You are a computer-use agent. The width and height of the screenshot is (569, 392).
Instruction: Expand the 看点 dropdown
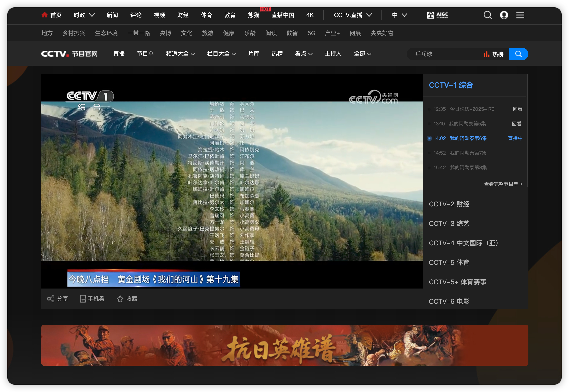(310, 54)
